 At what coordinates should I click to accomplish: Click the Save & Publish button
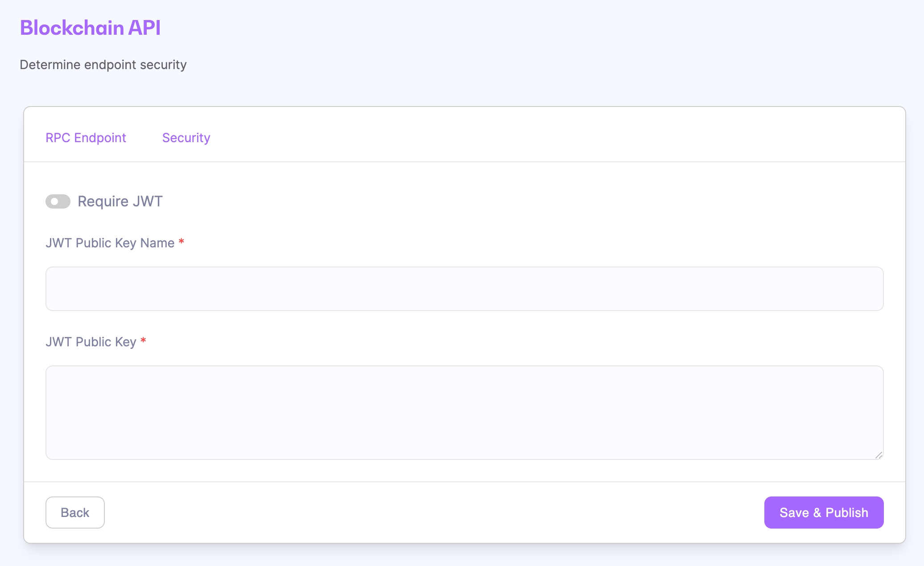(x=824, y=513)
